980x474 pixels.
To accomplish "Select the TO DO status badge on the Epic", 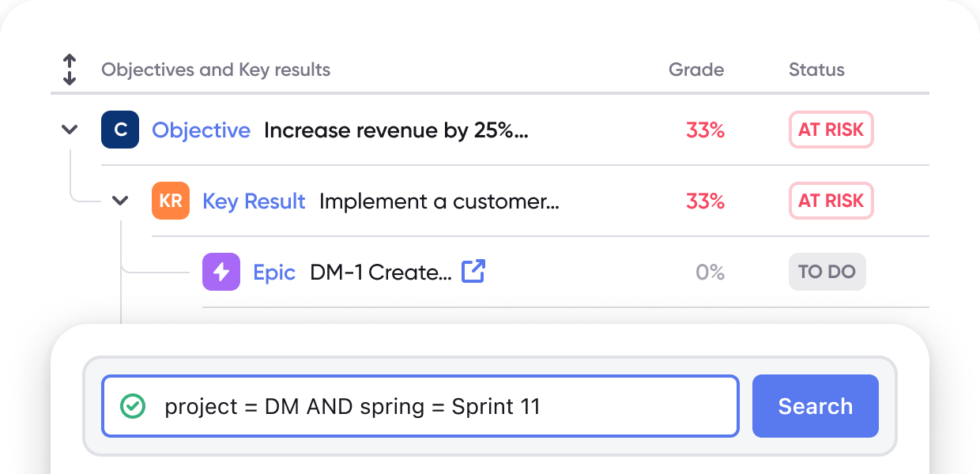I will coord(827,271).
